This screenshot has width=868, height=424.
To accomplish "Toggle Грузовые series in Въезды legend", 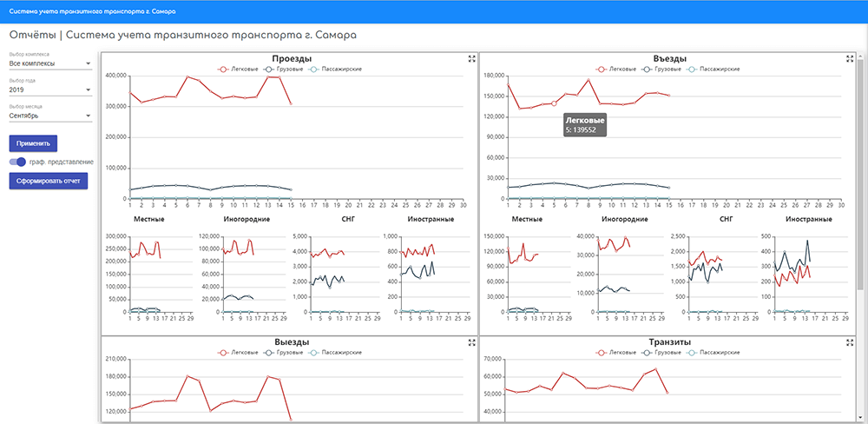I will (661, 70).
